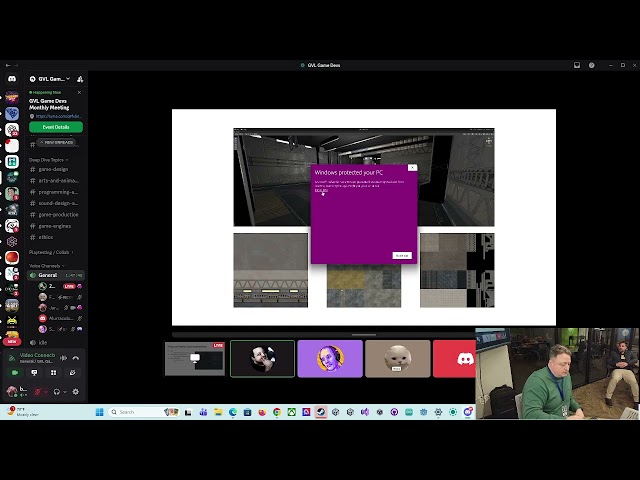Jump to New Unreads pill

[57, 142]
